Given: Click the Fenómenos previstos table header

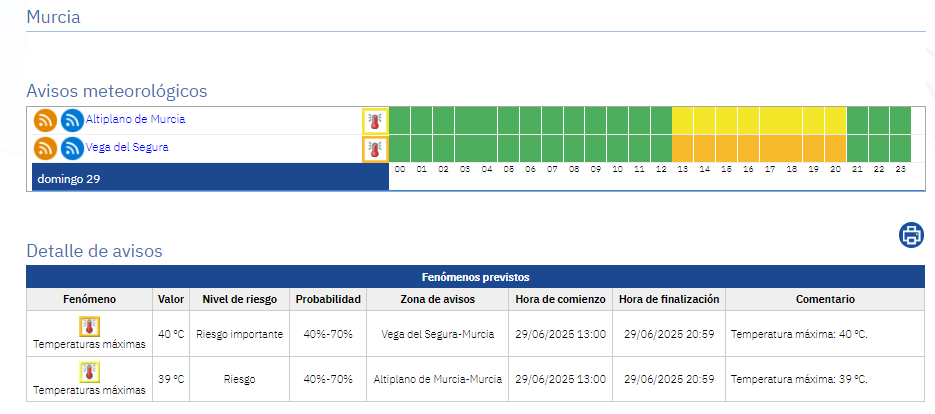Looking at the screenshot, I should tap(475, 276).
